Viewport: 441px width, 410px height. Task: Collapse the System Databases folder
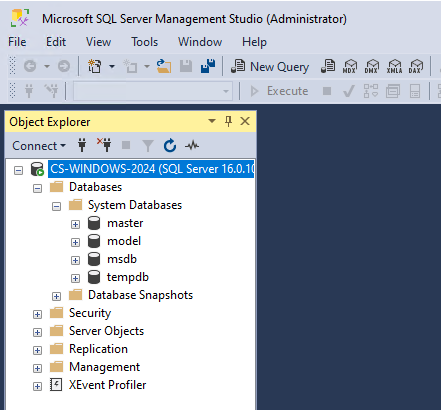pos(57,207)
